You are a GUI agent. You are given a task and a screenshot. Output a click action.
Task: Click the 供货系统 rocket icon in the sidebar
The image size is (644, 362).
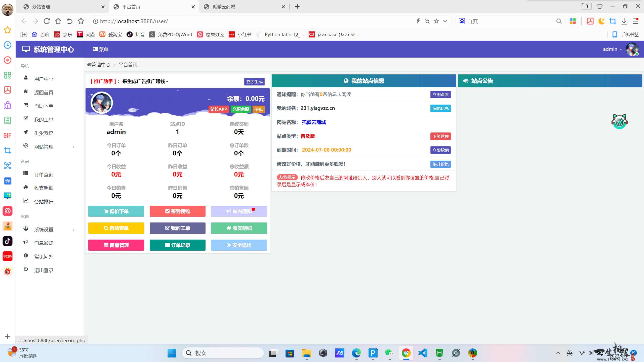(x=26, y=133)
